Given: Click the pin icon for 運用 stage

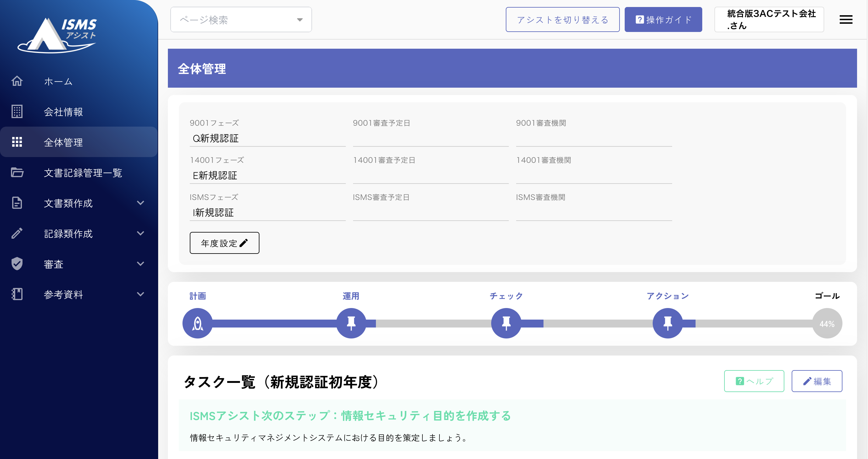Looking at the screenshot, I should pos(351,324).
